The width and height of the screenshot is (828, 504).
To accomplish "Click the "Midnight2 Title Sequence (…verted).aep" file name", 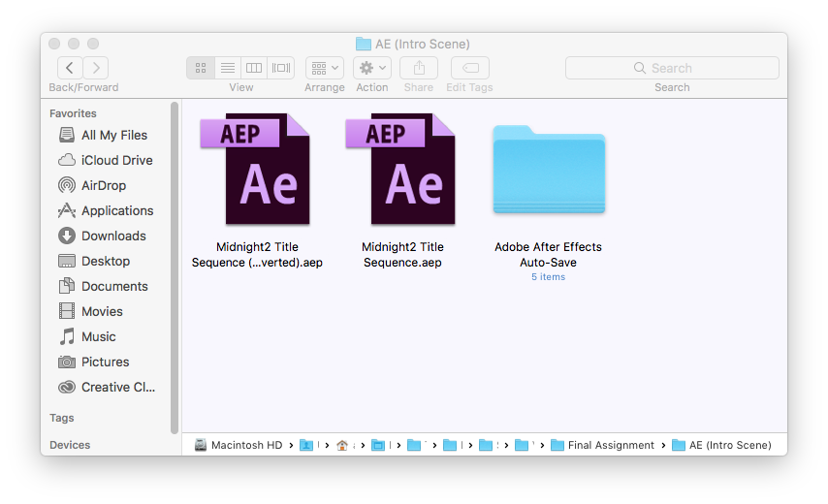I will pyautogui.click(x=257, y=254).
